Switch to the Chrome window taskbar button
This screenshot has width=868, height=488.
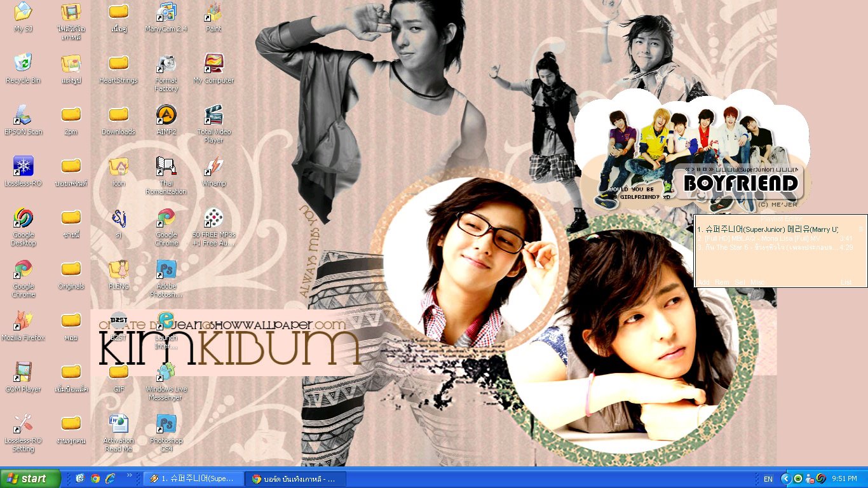point(296,478)
